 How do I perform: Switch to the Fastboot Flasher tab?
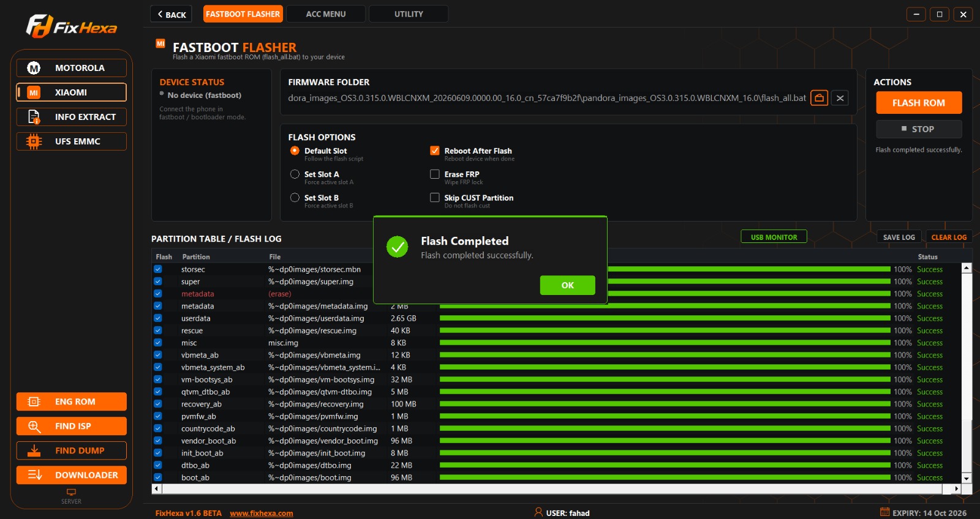[243, 14]
